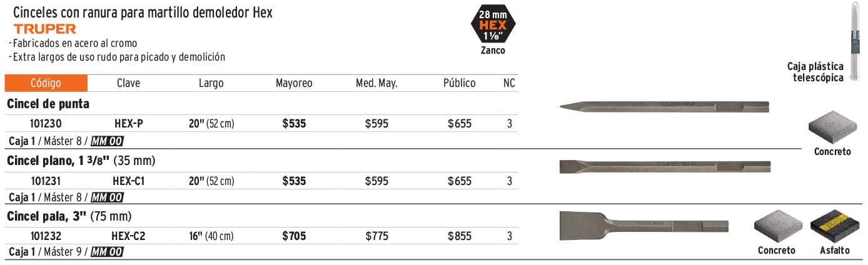Click the MM 00 badge under 101230
Viewport: 868px width, 265px height.
point(107,141)
